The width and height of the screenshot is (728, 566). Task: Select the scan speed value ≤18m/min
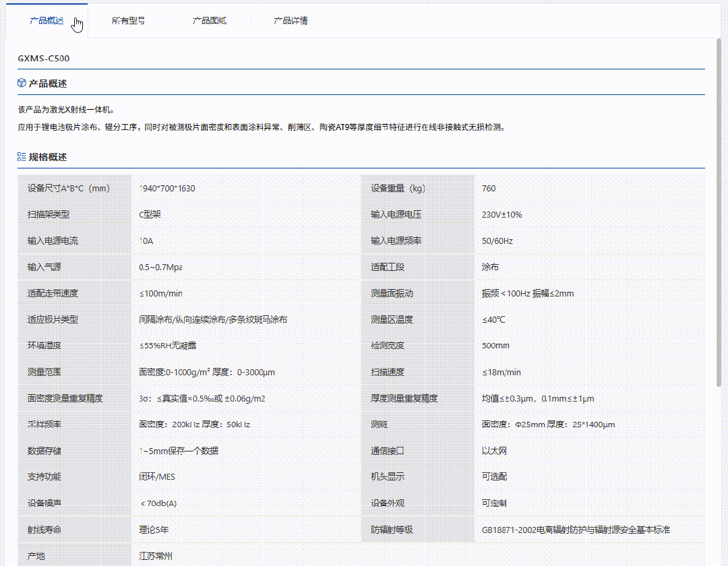pyautogui.click(x=502, y=372)
